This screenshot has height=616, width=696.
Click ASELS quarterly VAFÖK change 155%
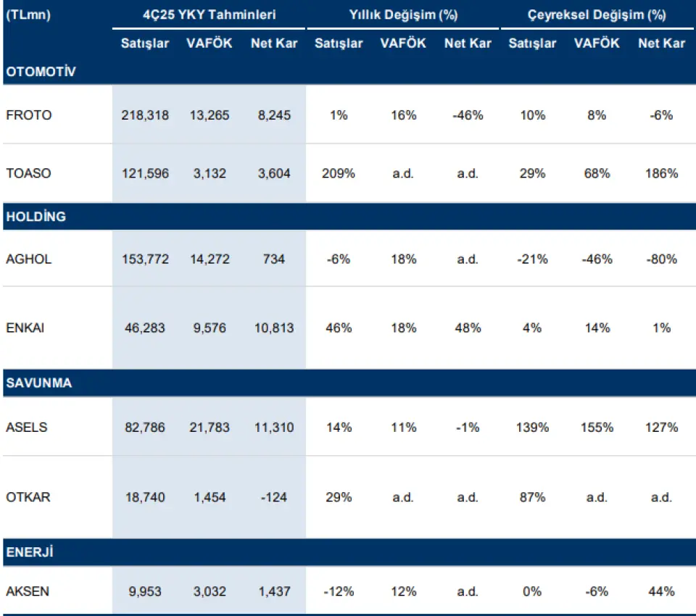597,428
